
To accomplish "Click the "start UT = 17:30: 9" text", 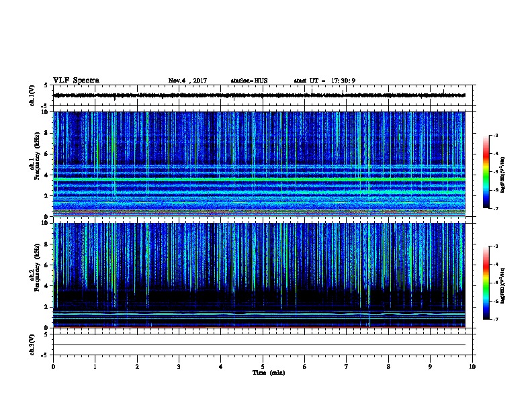I will tap(324, 81).
